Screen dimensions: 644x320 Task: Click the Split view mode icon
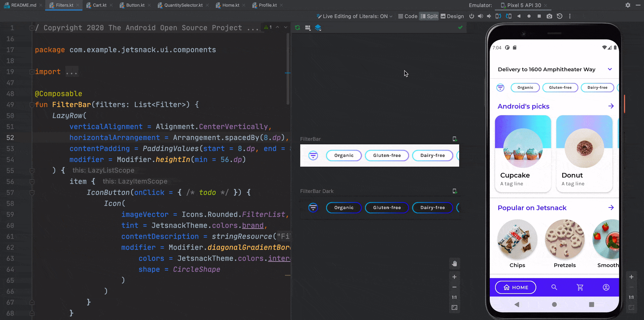pyautogui.click(x=428, y=16)
